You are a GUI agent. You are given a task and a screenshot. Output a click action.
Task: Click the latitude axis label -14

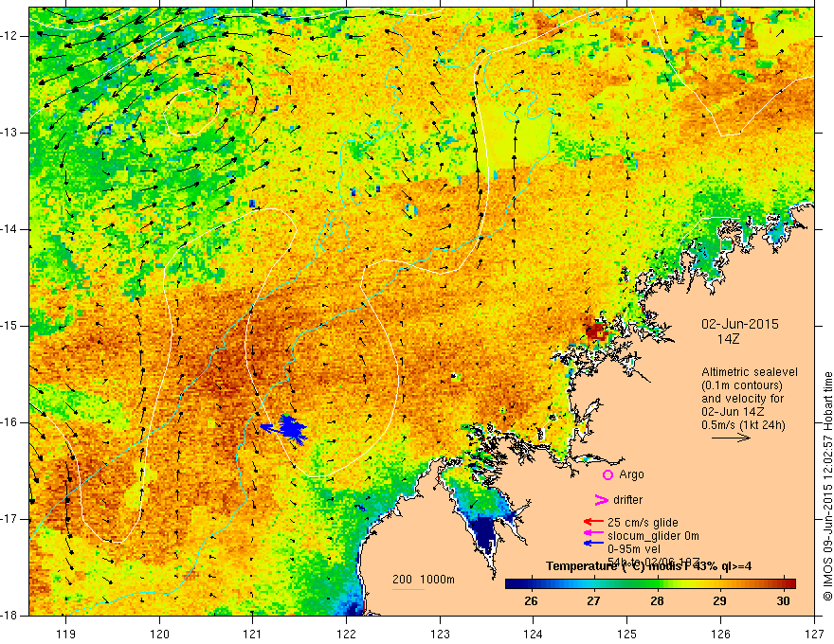[10, 229]
